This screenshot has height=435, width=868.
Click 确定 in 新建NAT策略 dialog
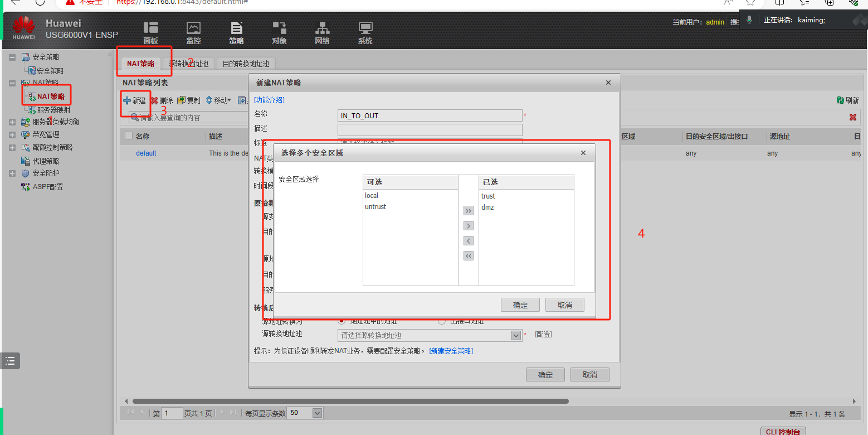coord(545,375)
